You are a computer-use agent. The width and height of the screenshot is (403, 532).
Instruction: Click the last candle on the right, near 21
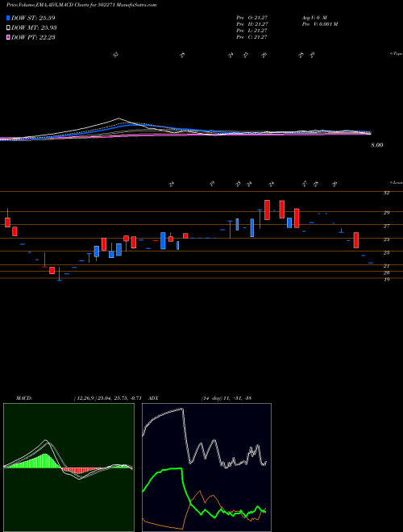point(371,263)
